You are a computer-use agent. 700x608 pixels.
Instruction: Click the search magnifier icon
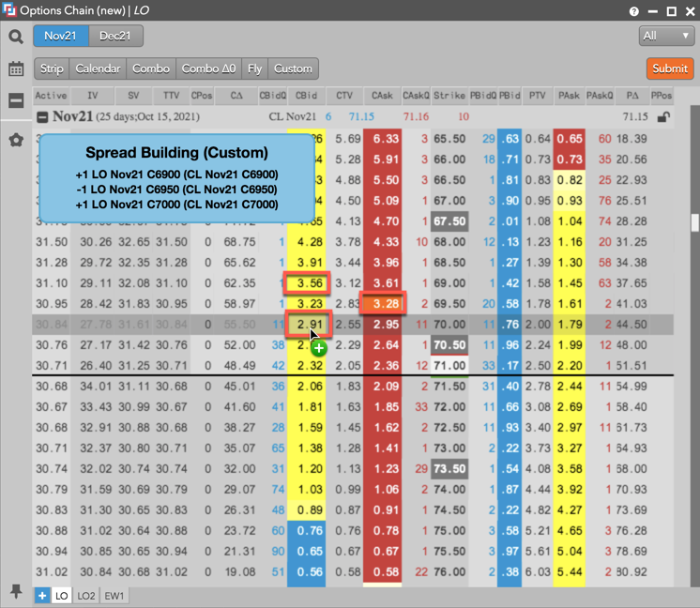16,37
